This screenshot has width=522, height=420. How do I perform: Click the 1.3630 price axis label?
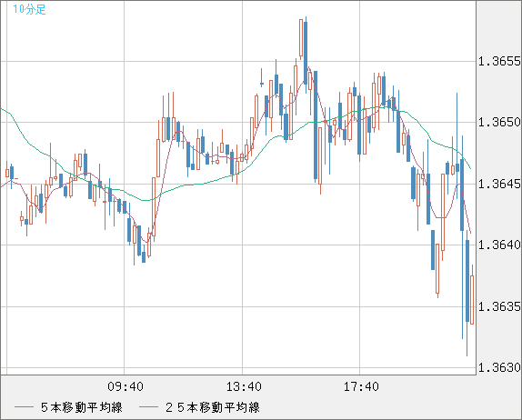tap(499, 367)
